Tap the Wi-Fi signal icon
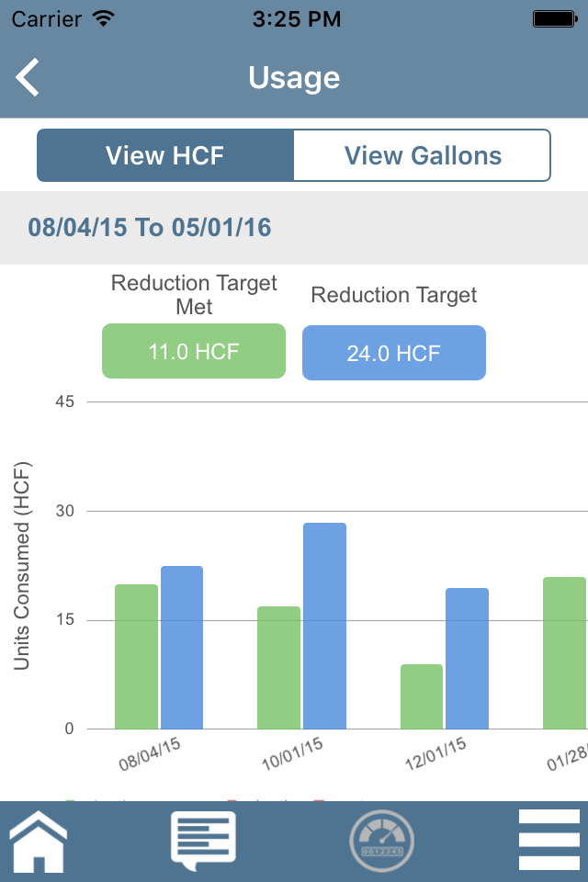 [104, 18]
